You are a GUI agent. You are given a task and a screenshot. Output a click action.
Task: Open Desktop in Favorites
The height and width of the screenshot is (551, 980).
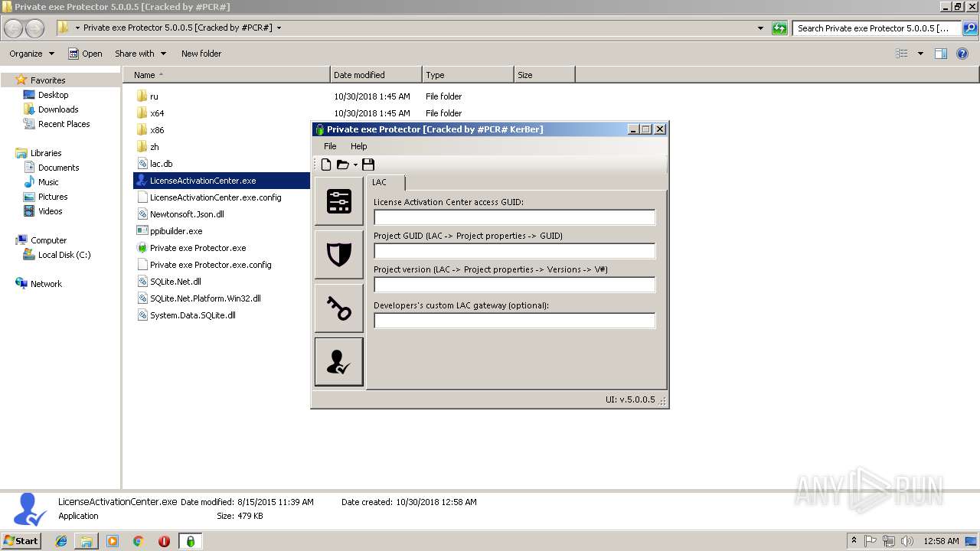tap(53, 95)
